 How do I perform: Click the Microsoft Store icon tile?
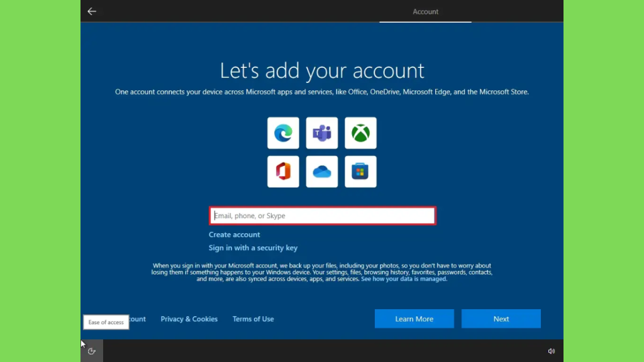pos(360,172)
